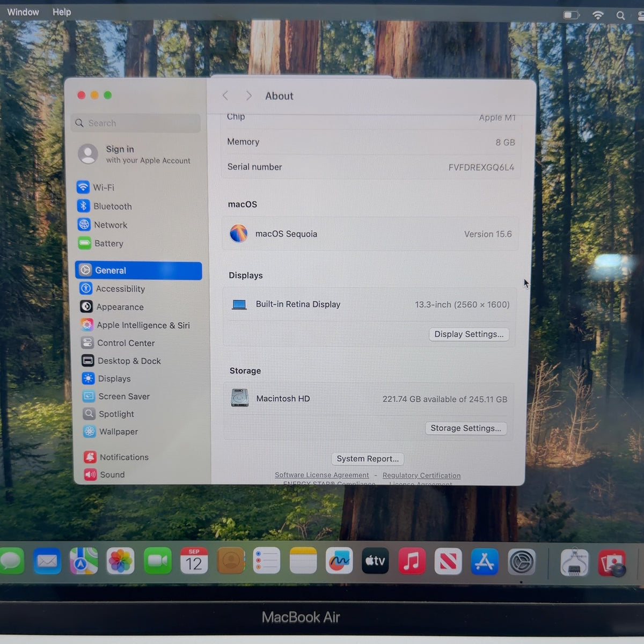The width and height of the screenshot is (644, 644).
Task: Select General in the sidebar
Action: click(138, 270)
